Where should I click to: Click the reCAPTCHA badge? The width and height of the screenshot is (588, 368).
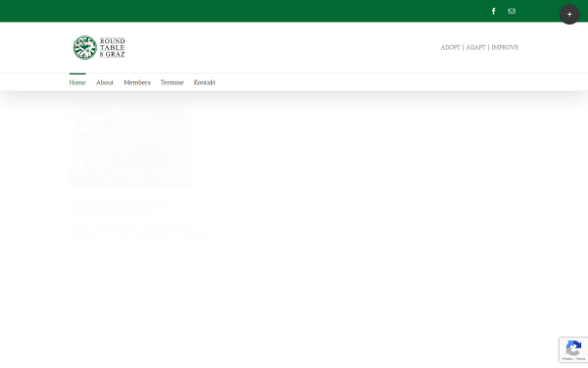click(x=573, y=350)
